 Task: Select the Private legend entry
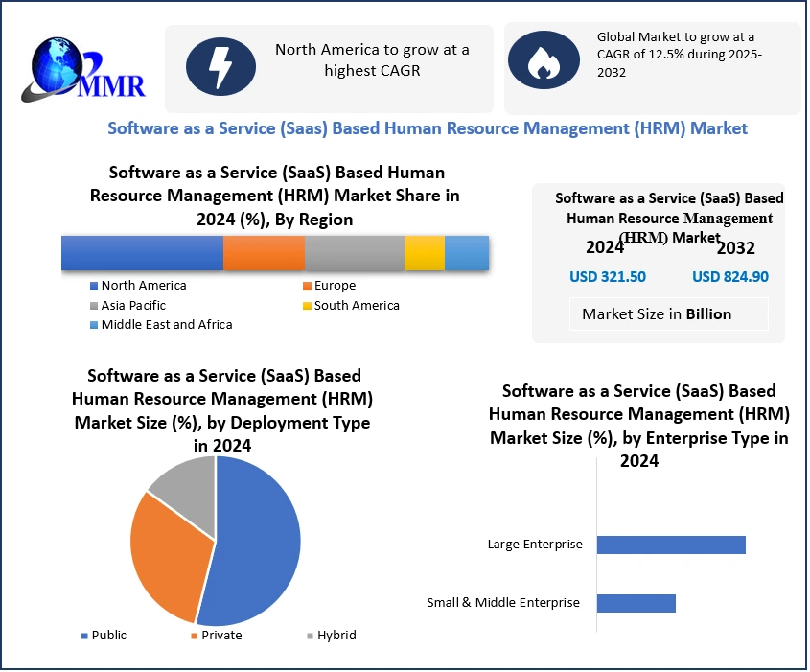click(x=216, y=635)
